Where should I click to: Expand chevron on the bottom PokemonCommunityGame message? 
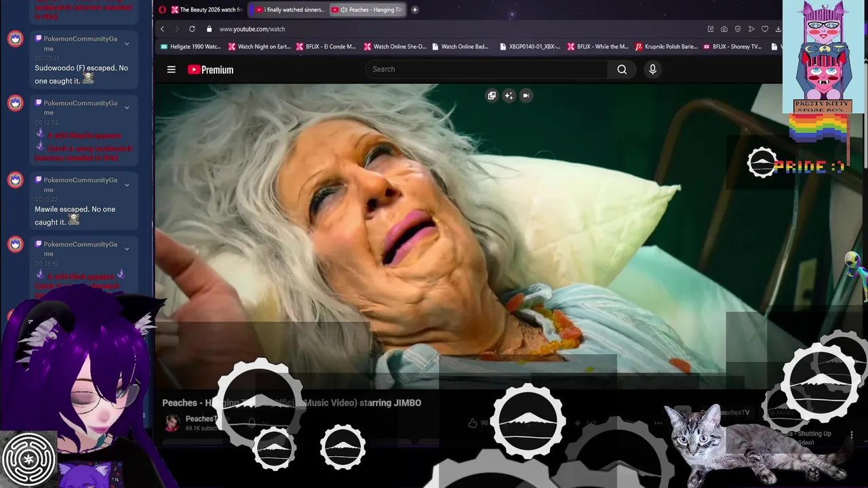coord(127,249)
